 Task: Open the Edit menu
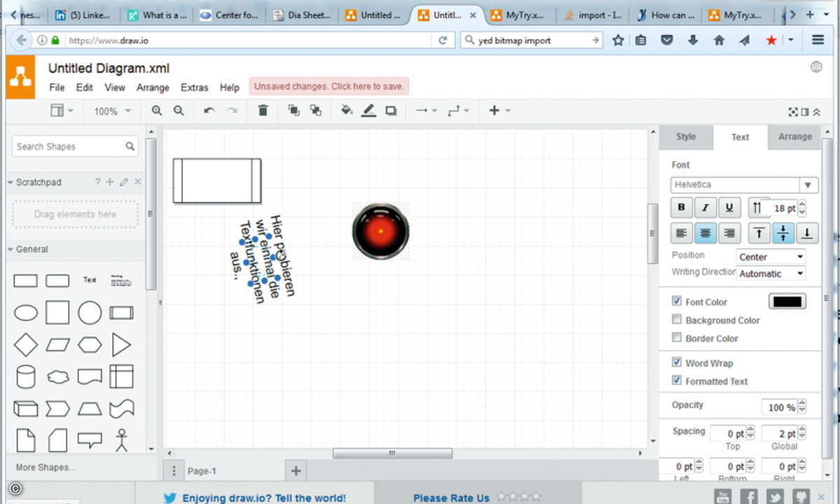(85, 87)
